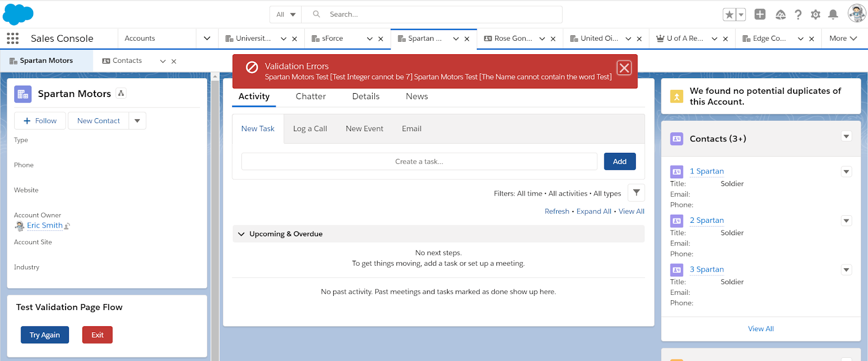Close the United Oi... workspace tab
The image size is (868, 361).
640,39
